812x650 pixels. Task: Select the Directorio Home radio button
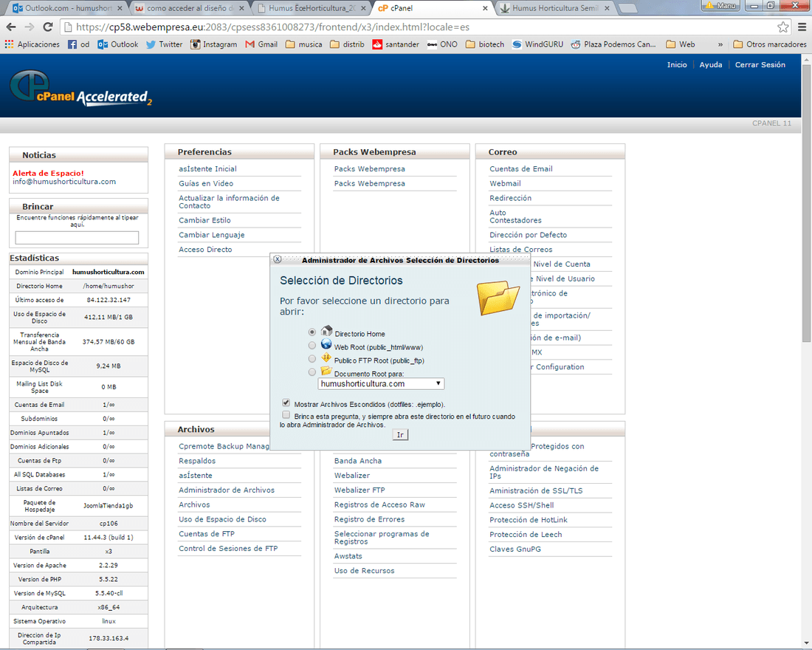[x=312, y=332]
